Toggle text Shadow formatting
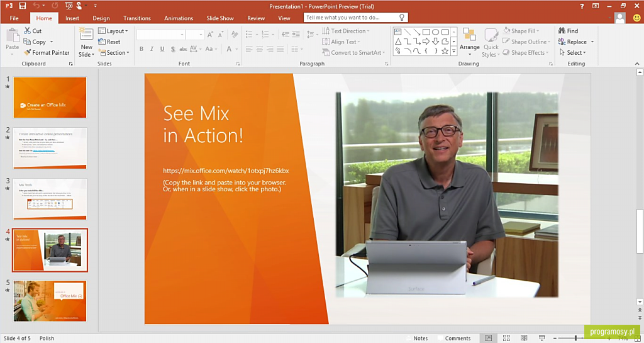Screen dimensions: 644x343 click(x=172, y=49)
